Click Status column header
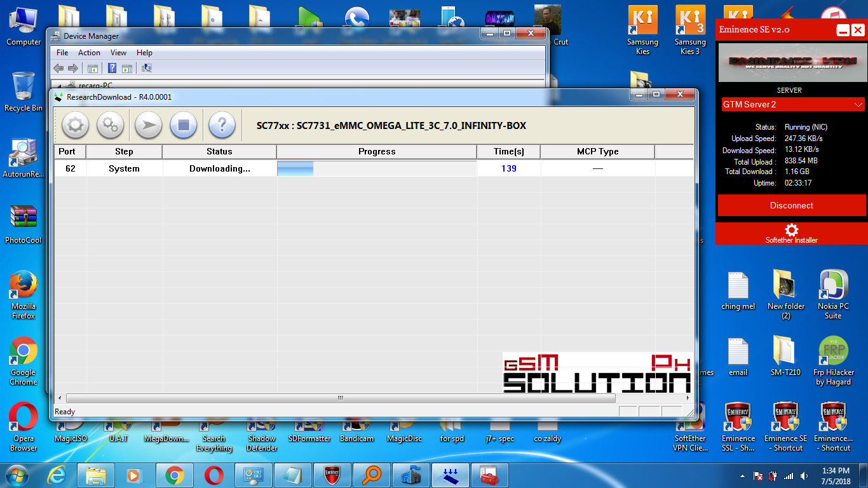The height and width of the screenshot is (488, 868). pos(219,151)
